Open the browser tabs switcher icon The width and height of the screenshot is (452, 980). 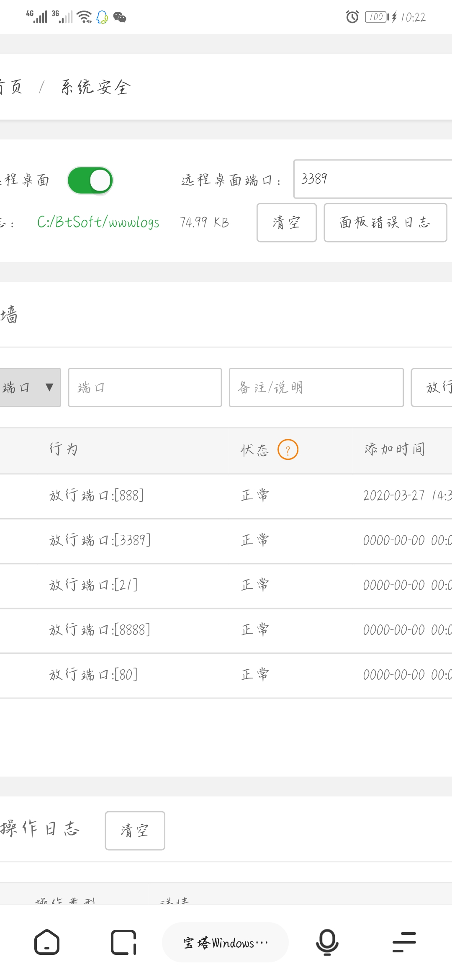[x=123, y=943]
